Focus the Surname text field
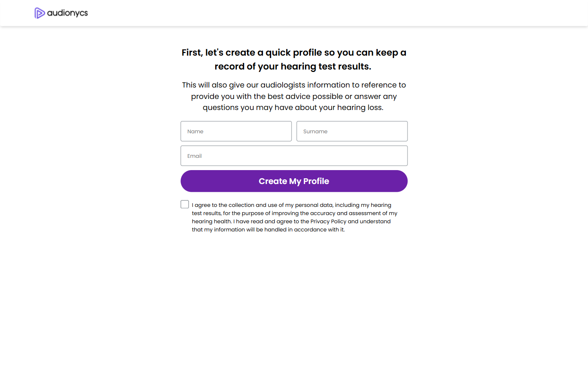The image size is (588, 368). click(352, 131)
